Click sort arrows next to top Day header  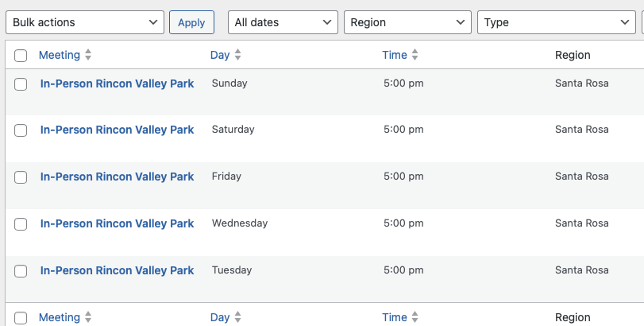pos(237,56)
